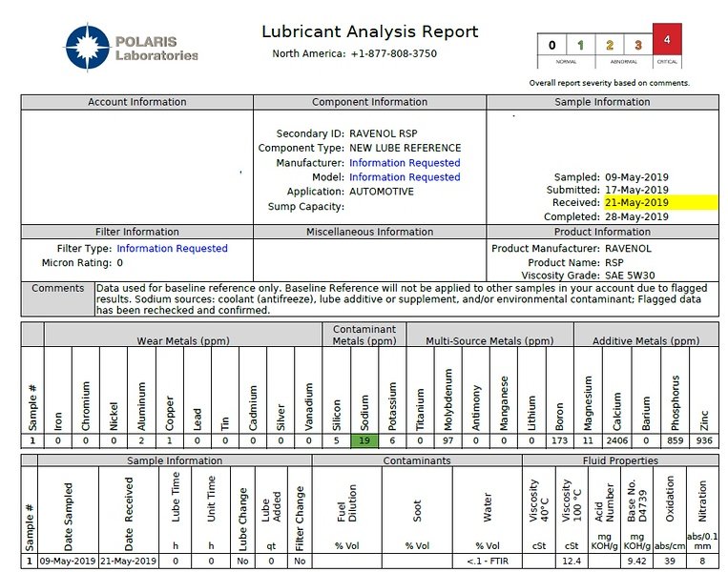Viewport: 728px width, 572px height.
Task: Click the Contaminants section header
Action: pyautogui.click(x=416, y=460)
